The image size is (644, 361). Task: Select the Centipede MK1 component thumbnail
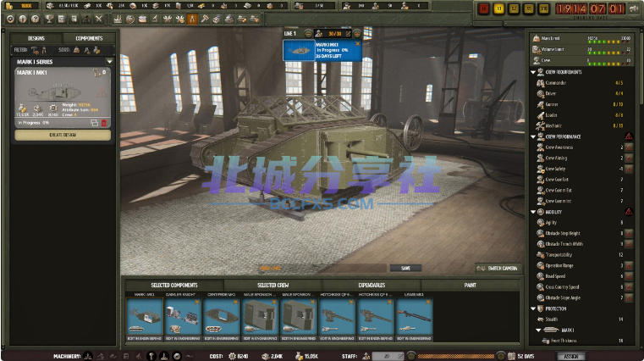click(x=222, y=316)
